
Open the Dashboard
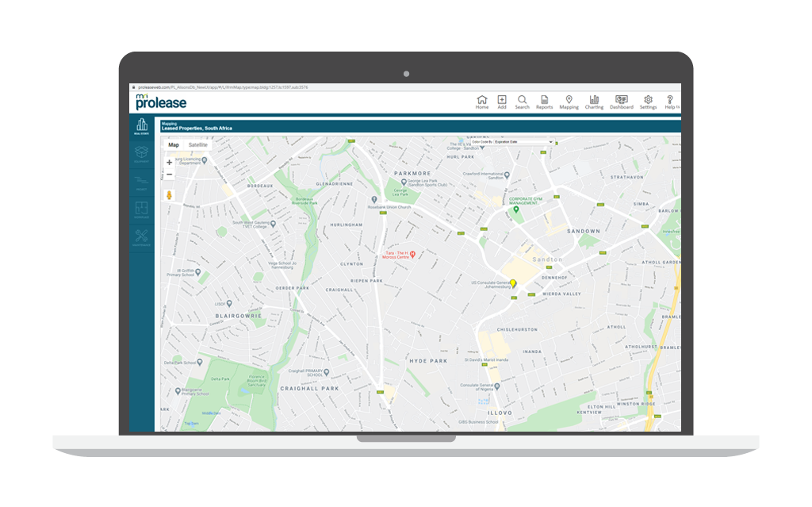point(622,102)
